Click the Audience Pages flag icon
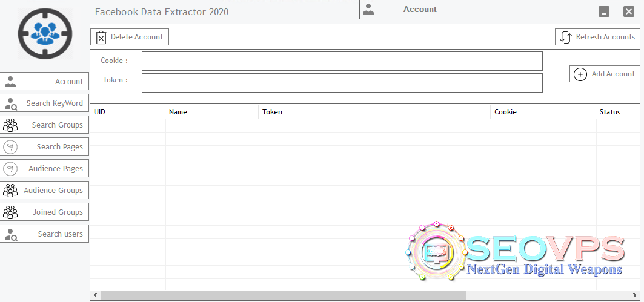Viewport: 644px width, 302px height. click(10, 169)
